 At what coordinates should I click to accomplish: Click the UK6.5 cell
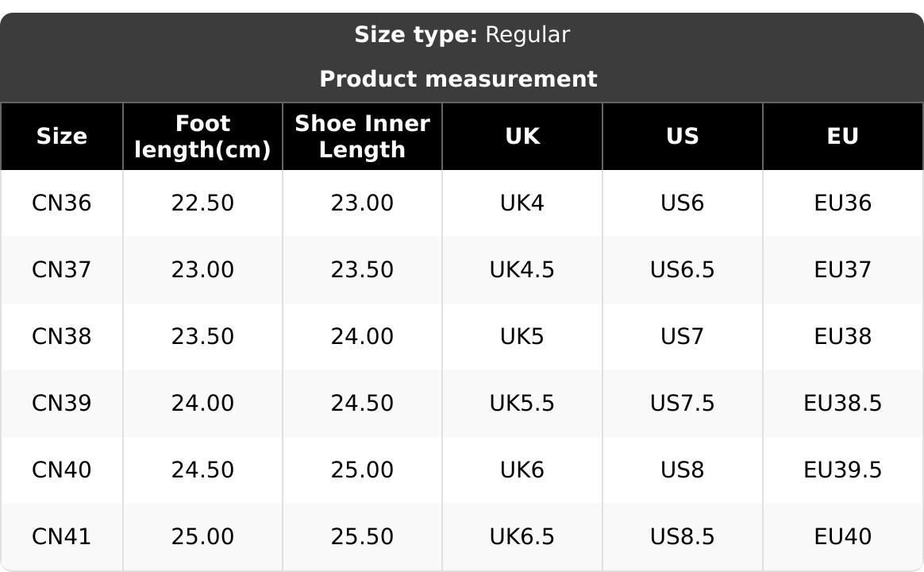pos(522,537)
